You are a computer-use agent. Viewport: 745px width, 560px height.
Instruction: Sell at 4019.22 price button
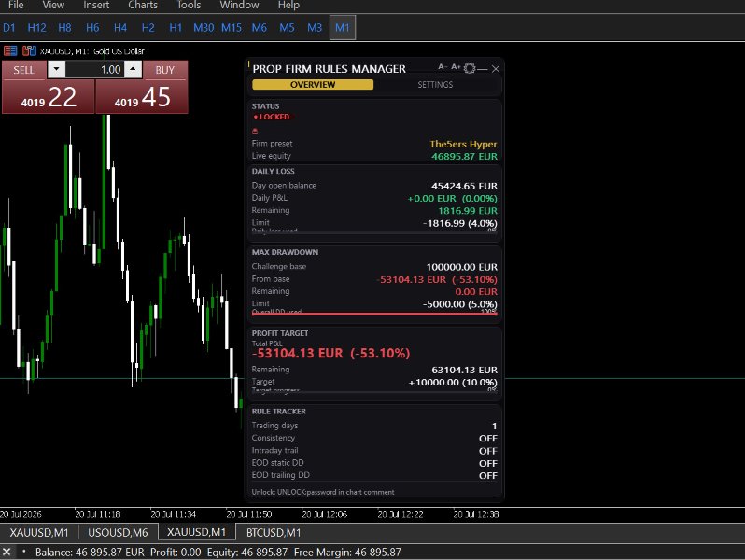[49, 97]
